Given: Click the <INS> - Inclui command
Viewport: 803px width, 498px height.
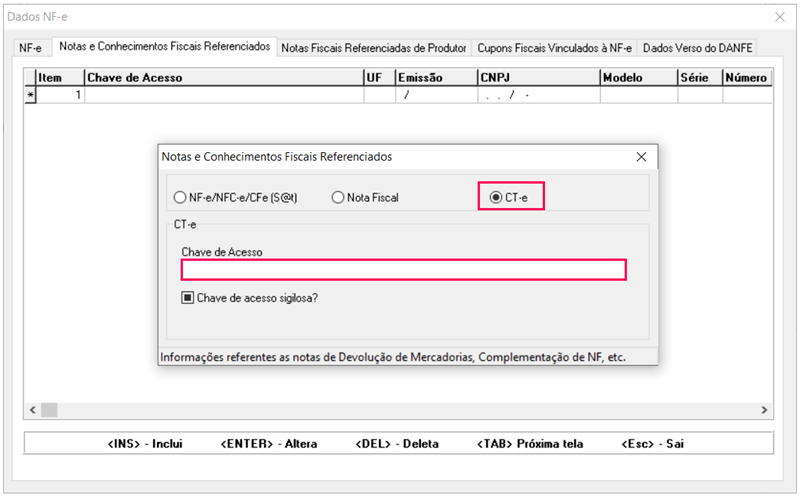Looking at the screenshot, I should coord(144,443).
